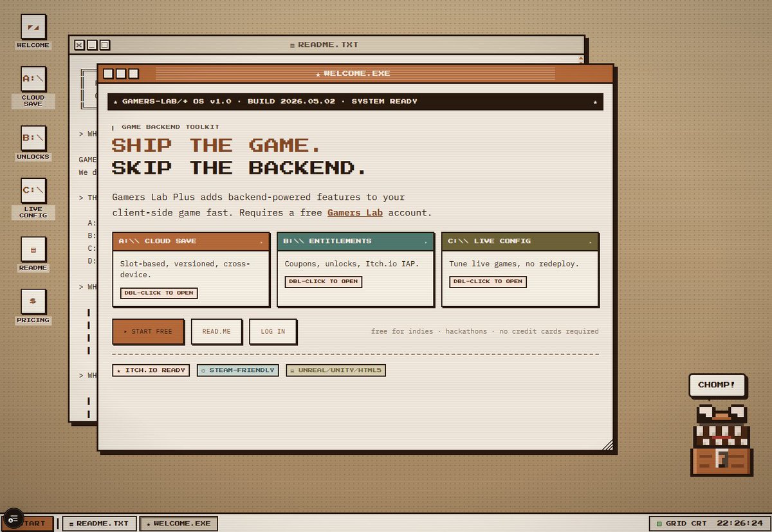Click DBL-CLICK TO OPEN under Entitlements
The height and width of the screenshot is (532, 772).
tap(323, 282)
